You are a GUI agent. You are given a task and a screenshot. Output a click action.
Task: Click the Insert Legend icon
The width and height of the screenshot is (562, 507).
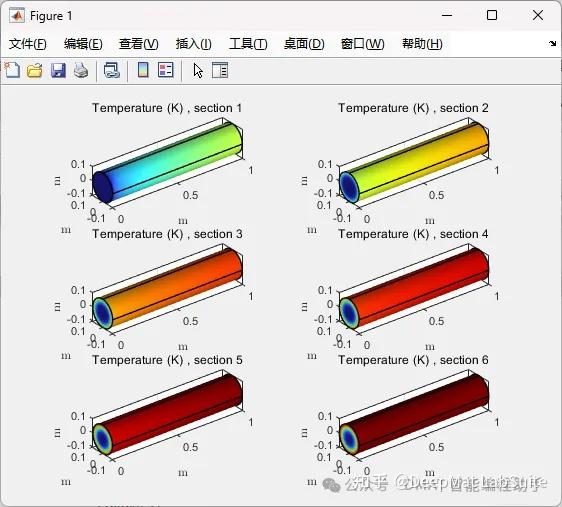166,70
